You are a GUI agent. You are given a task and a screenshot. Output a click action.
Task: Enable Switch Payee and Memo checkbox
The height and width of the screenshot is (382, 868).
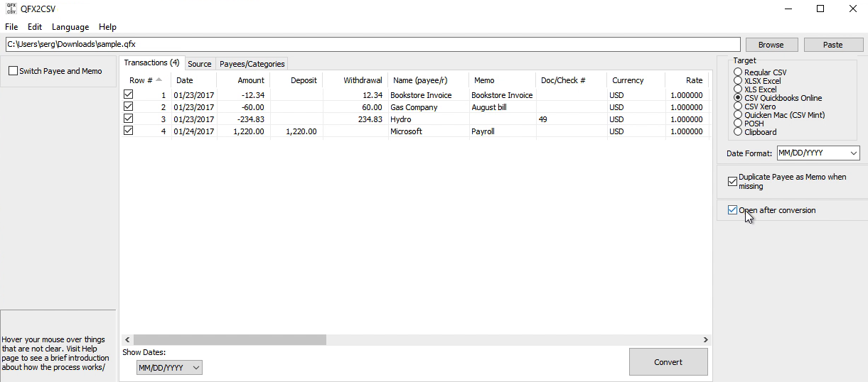click(13, 71)
